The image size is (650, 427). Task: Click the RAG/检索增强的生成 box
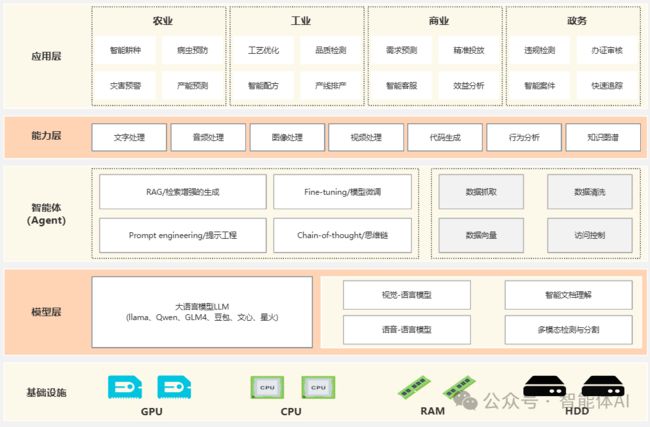183,192
